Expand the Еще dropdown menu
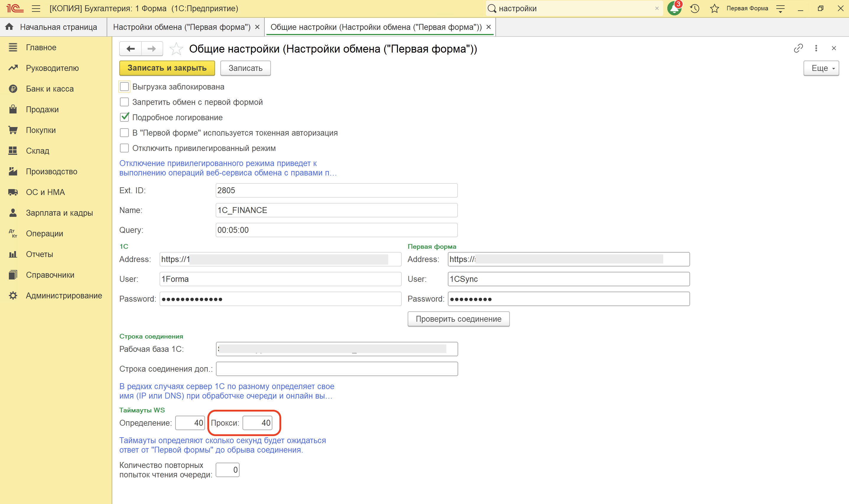849x504 pixels. tap(821, 68)
